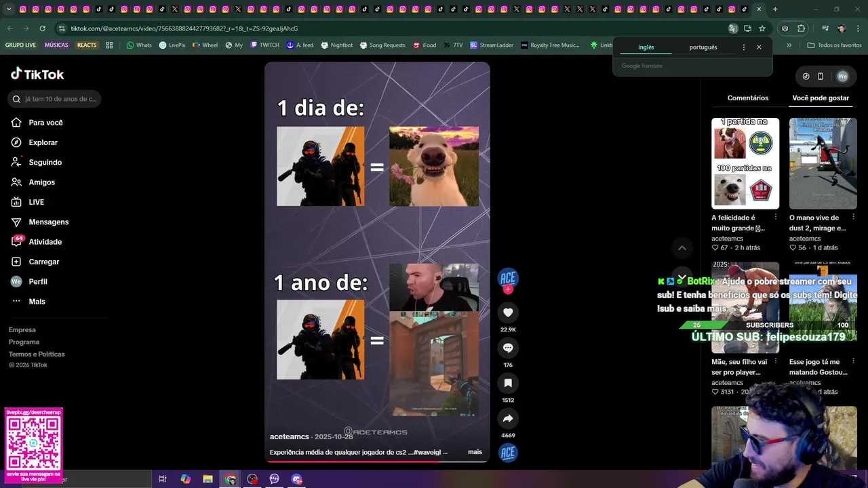Click the address bar URL
This screenshot has width=868, height=488.
[184, 28]
